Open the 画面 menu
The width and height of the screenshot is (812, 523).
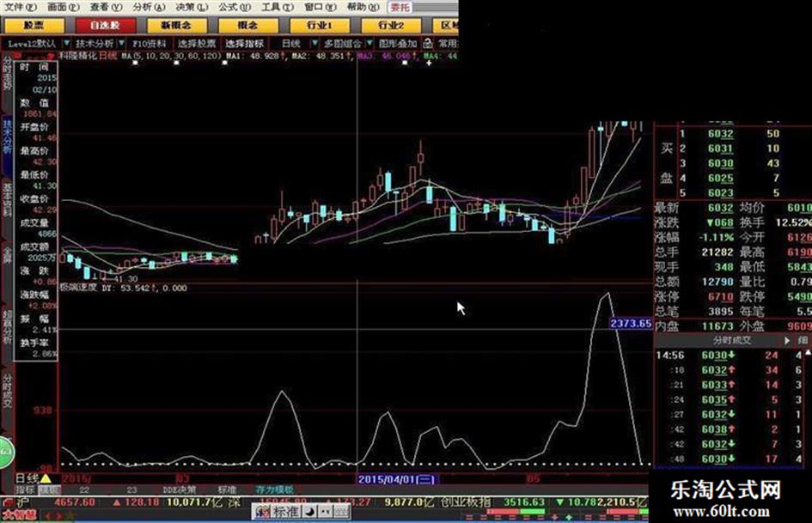click(64, 7)
